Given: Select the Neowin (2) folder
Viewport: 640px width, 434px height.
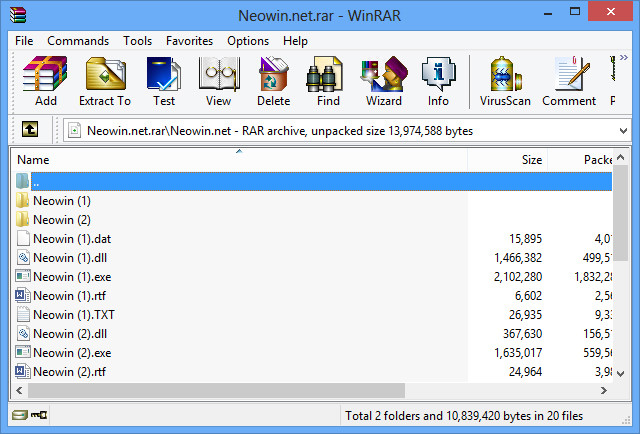Looking at the screenshot, I should [62, 220].
